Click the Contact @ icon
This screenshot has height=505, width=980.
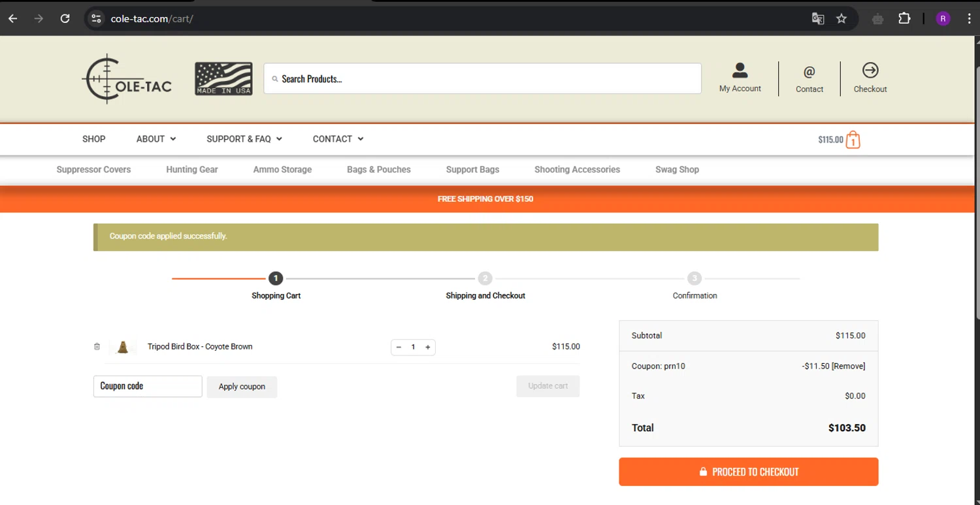(x=809, y=71)
